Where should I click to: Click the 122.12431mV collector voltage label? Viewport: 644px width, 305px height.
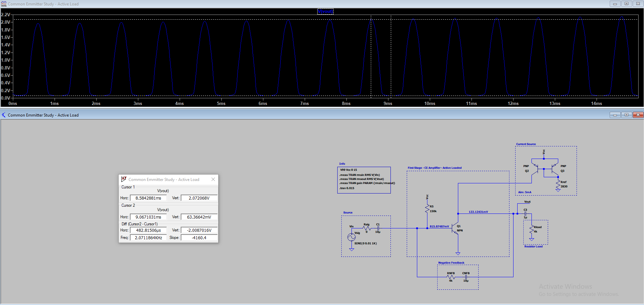[x=478, y=212]
